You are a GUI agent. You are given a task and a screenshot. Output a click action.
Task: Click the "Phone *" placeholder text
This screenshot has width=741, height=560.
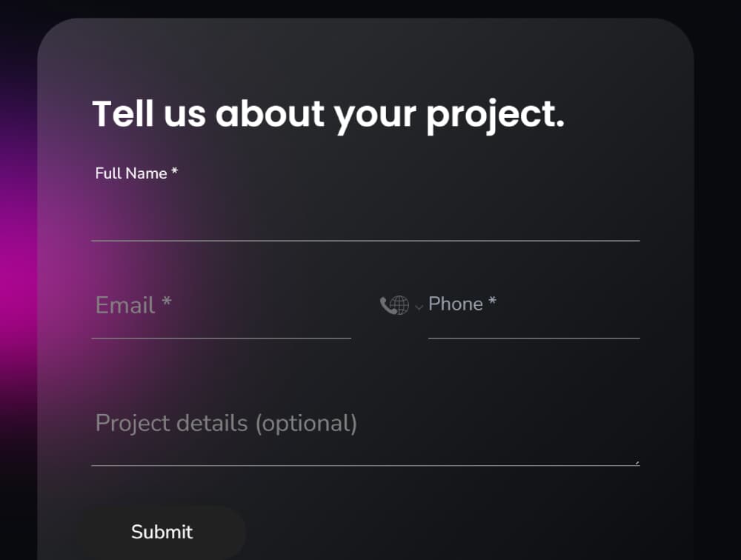click(462, 304)
